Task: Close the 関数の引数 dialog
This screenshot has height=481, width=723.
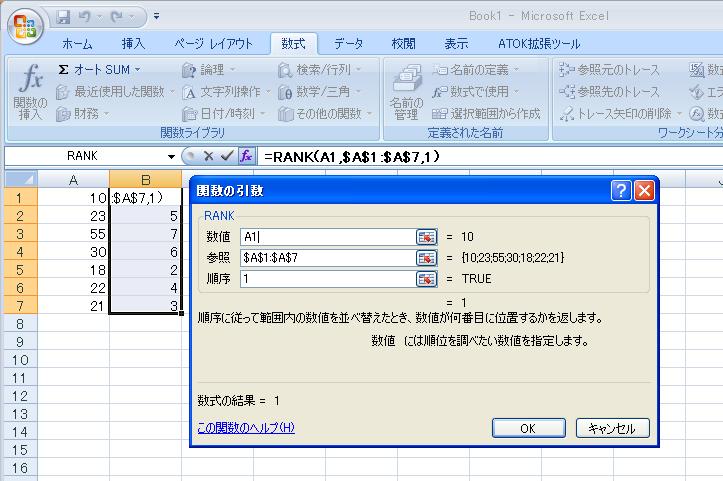Action: click(x=644, y=190)
